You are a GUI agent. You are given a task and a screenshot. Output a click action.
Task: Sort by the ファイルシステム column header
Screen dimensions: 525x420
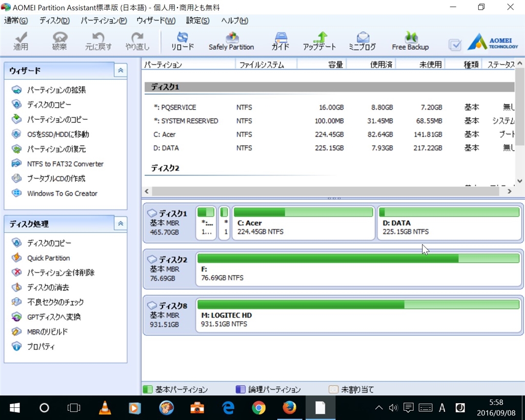pos(266,65)
